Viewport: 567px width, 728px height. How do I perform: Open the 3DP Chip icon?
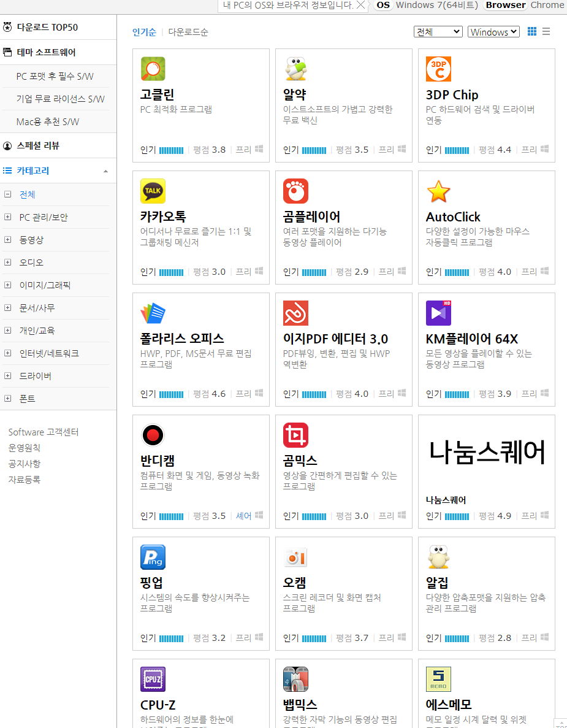[438, 69]
